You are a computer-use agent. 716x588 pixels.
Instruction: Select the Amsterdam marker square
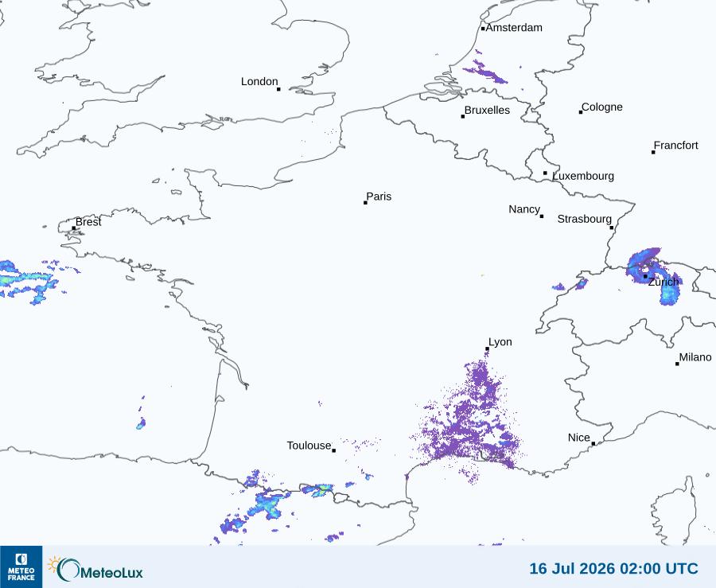483,29
